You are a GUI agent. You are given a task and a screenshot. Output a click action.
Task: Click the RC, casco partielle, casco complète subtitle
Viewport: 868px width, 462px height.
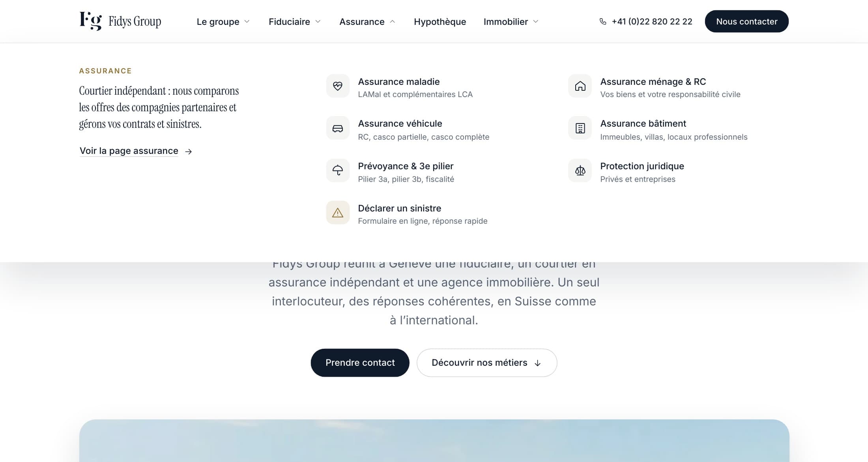pos(423,137)
